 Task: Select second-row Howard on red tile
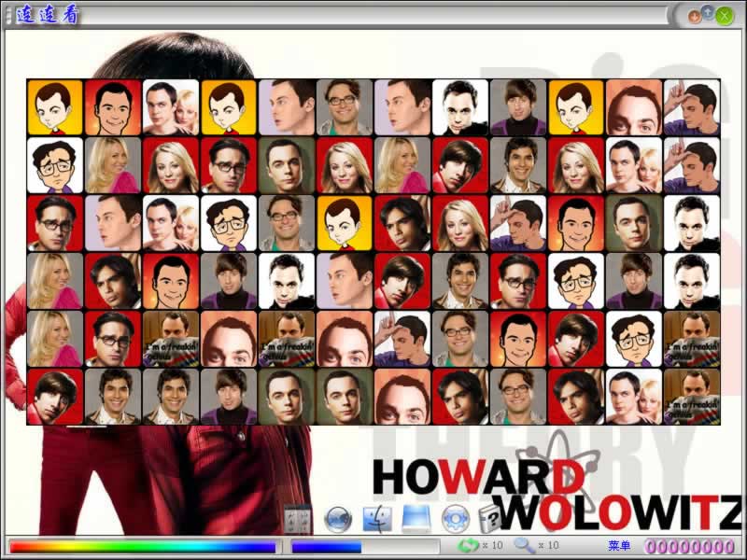coord(460,166)
